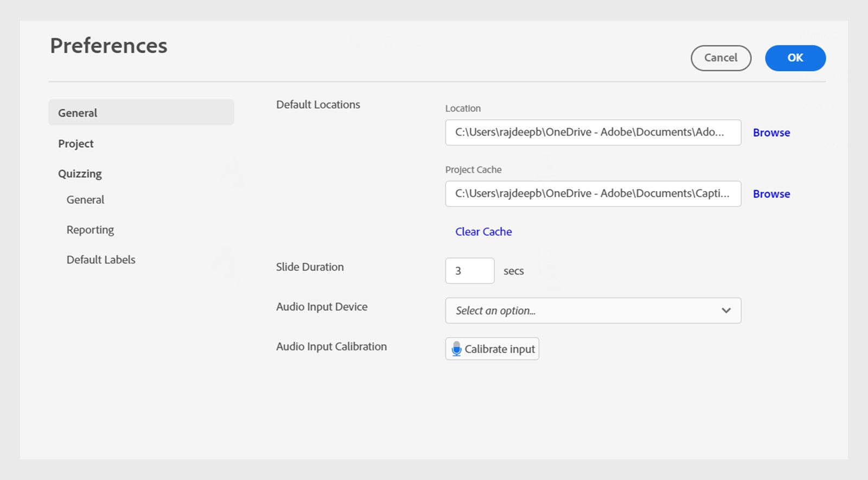The width and height of the screenshot is (868, 480).
Task: Click the Clear Cache link
Action: [483, 232]
